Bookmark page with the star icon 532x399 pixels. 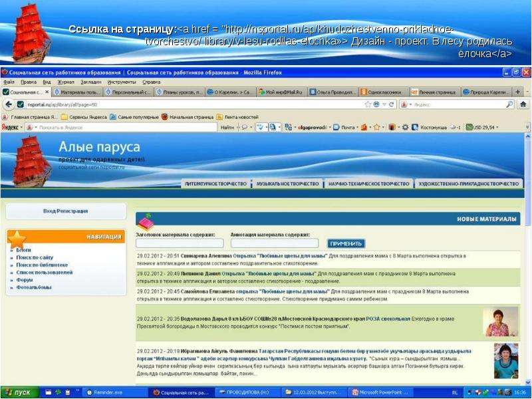coord(368,104)
